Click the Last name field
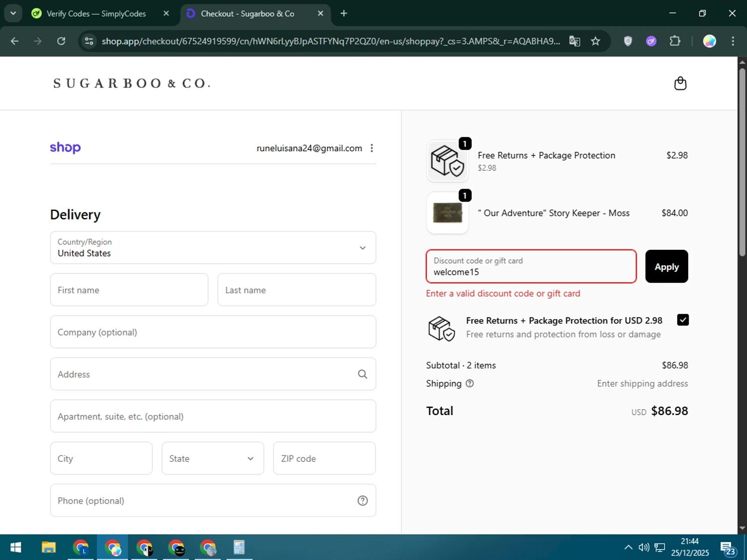The height and width of the screenshot is (560, 747). click(297, 290)
